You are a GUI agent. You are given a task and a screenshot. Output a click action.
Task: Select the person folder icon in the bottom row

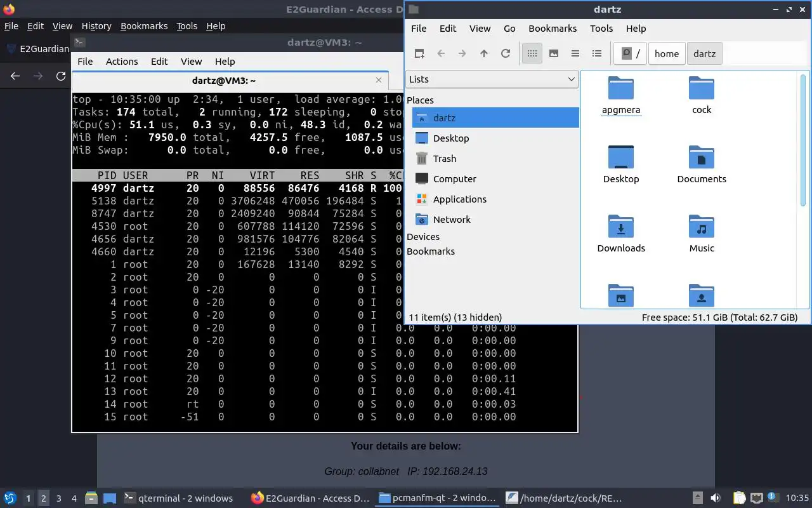(x=702, y=296)
